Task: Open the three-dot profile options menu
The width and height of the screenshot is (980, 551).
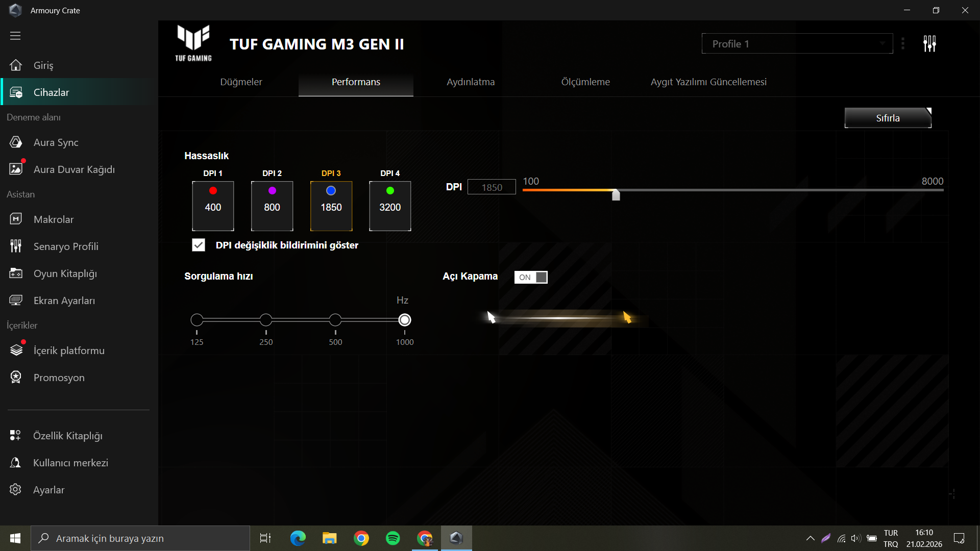Action: tap(903, 44)
